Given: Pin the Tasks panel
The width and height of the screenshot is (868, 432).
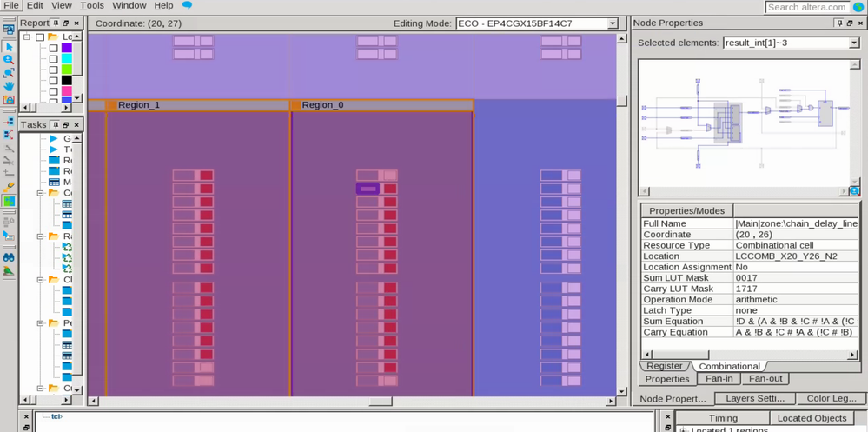Looking at the screenshot, I should [x=55, y=125].
